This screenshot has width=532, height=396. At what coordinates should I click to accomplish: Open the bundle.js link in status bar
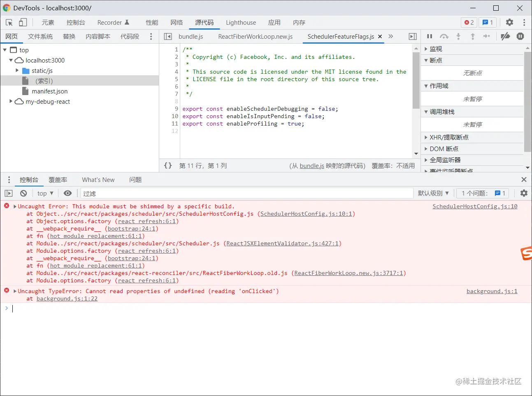click(311, 165)
